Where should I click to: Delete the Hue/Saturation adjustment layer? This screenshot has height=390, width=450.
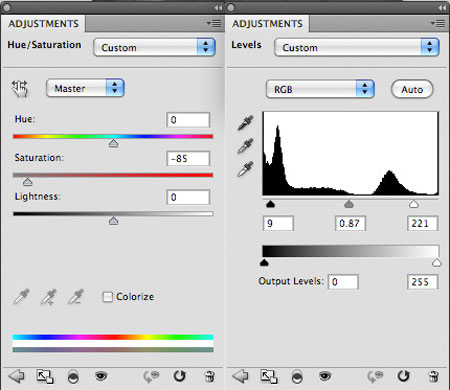click(x=209, y=377)
